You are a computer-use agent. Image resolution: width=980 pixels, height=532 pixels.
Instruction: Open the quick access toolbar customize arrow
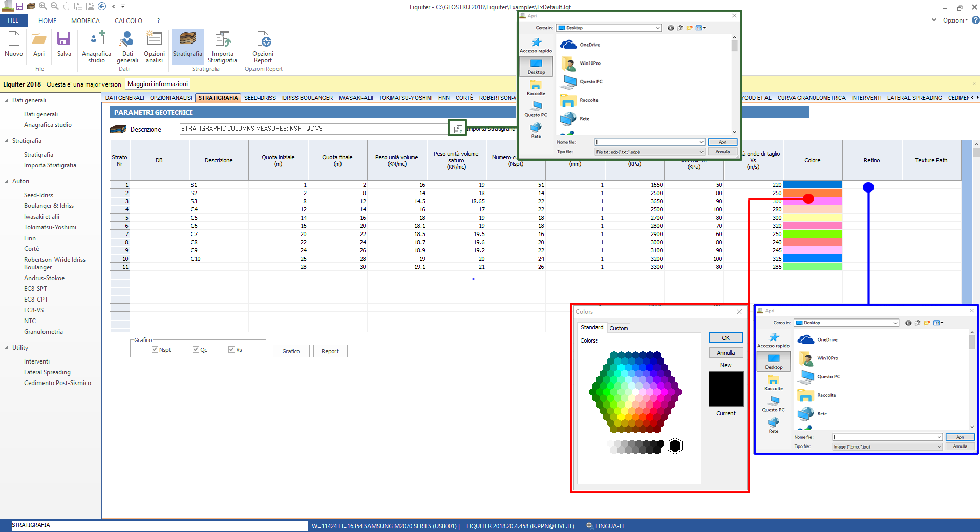click(x=123, y=6)
